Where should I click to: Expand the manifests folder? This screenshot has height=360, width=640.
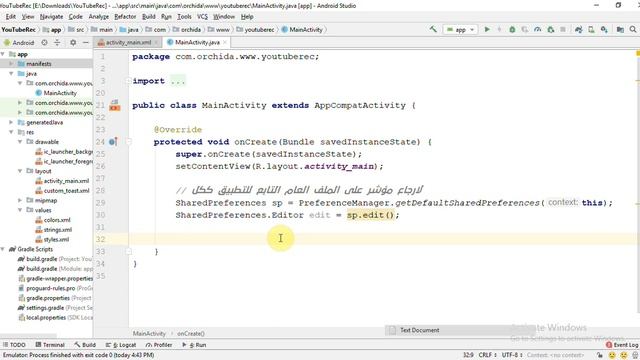(x=11, y=64)
